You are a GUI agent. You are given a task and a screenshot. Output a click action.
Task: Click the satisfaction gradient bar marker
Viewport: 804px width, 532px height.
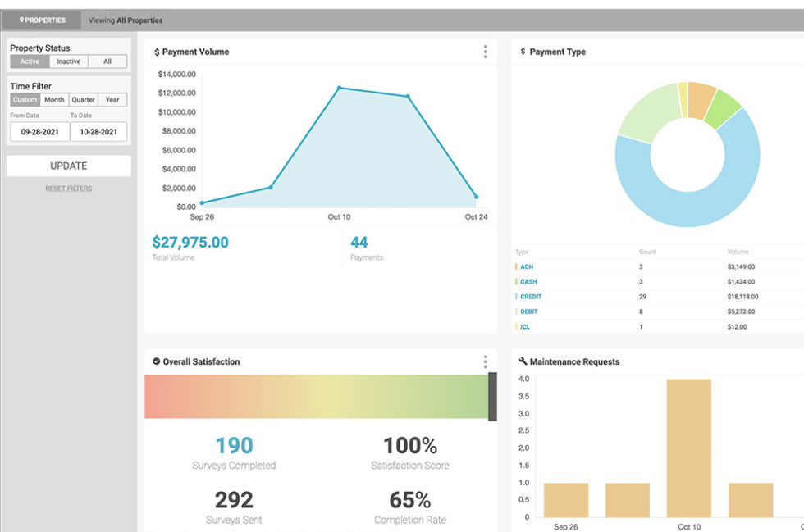coord(492,397)
